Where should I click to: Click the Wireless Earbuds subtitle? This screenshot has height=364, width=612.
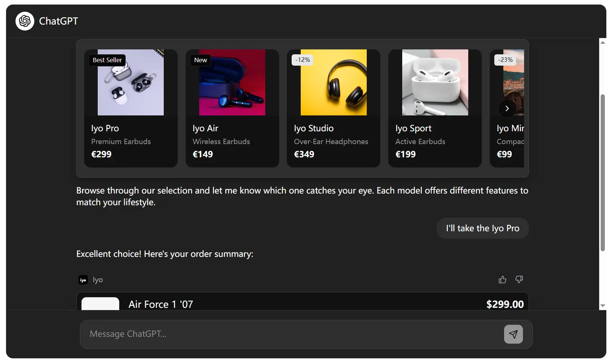221,141
